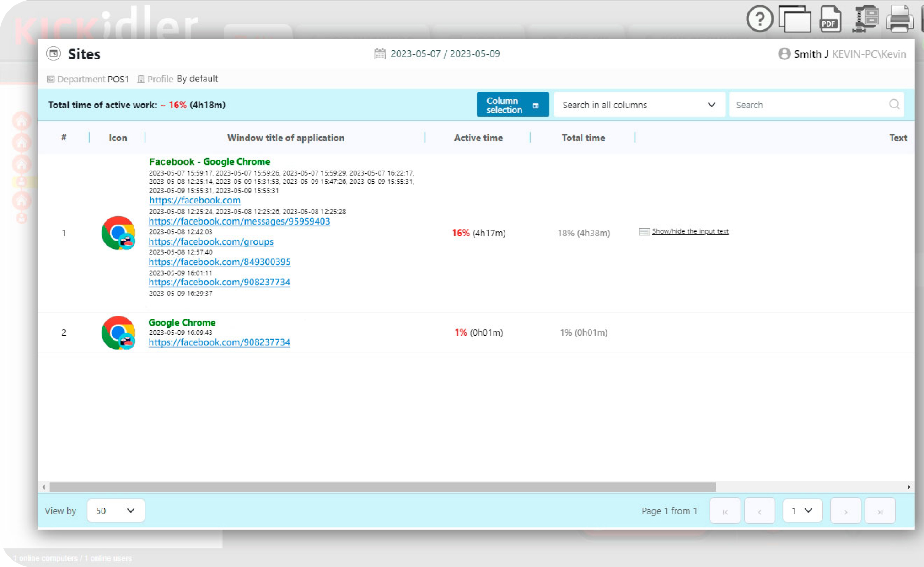The width and height of the screenshot is (924, 567).
Task: Sort by Total time column header
Action: point(583,138)
